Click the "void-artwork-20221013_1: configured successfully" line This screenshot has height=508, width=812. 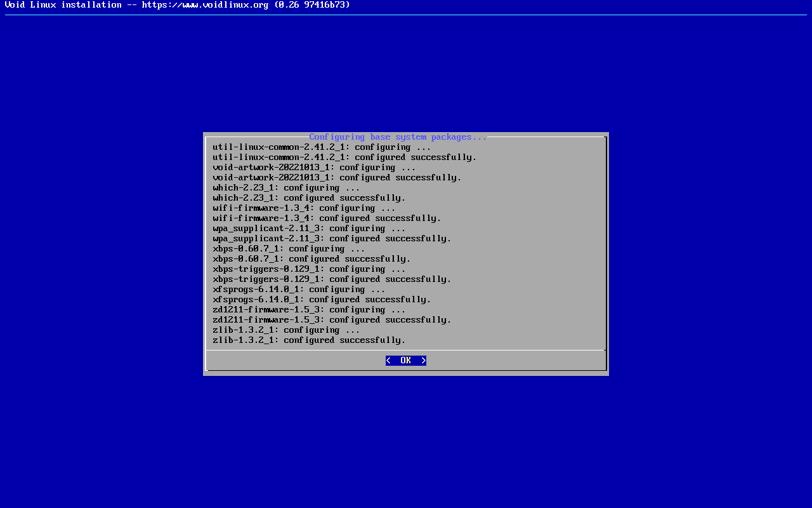pyautogui.click(x=337, y=178)
